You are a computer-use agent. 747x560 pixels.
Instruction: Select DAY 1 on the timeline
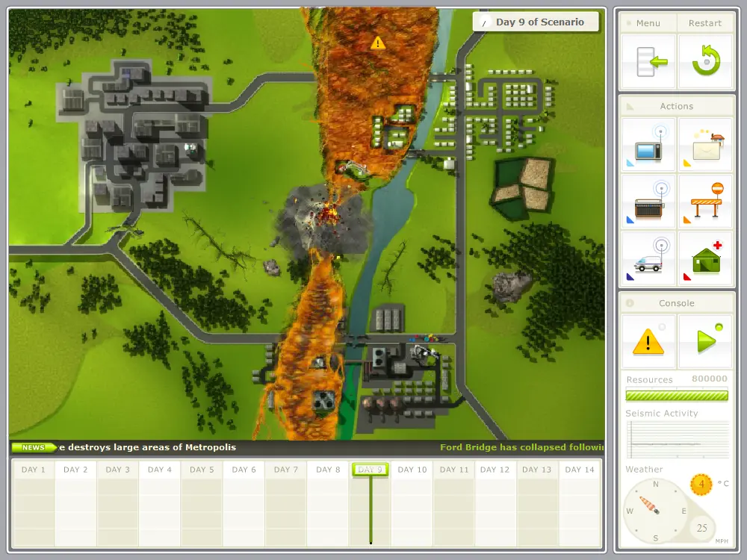[34, 503]
